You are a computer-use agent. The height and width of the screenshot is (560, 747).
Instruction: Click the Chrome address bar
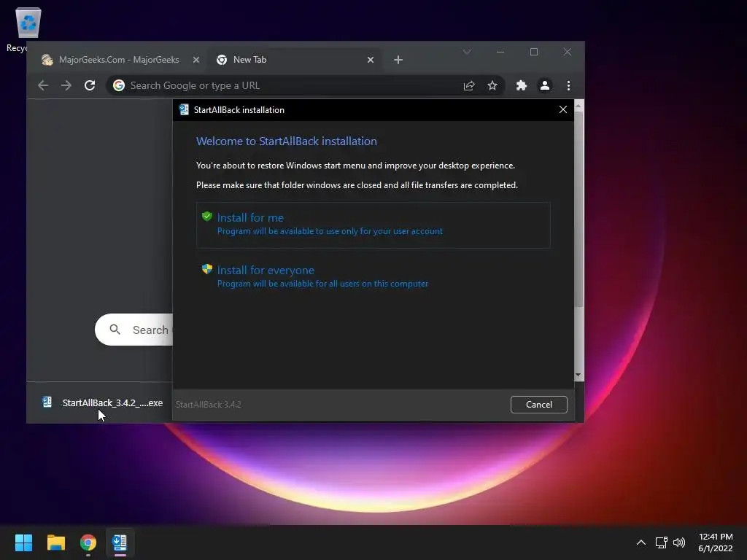tap(305, 85)
